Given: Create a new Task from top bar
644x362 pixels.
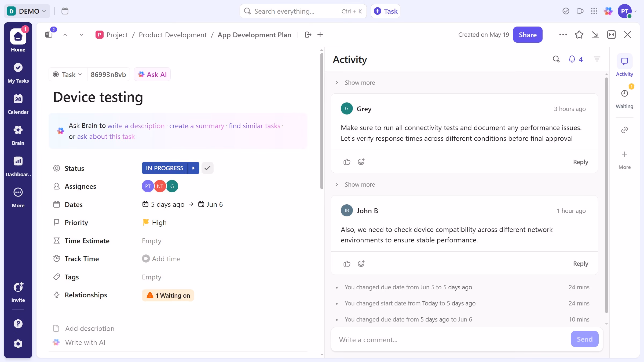Looking at the screenshot, I should tap(386, 11).
